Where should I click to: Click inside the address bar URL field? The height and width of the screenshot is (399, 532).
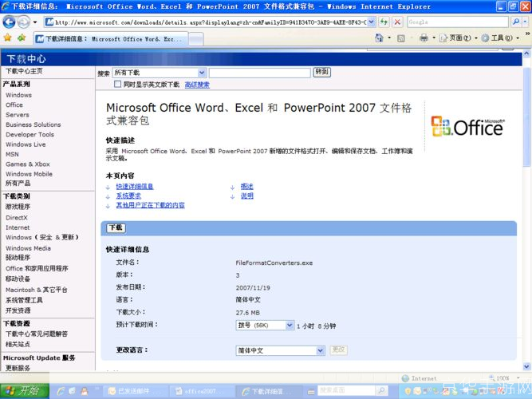pyautogui.click(x=210, y=22)
